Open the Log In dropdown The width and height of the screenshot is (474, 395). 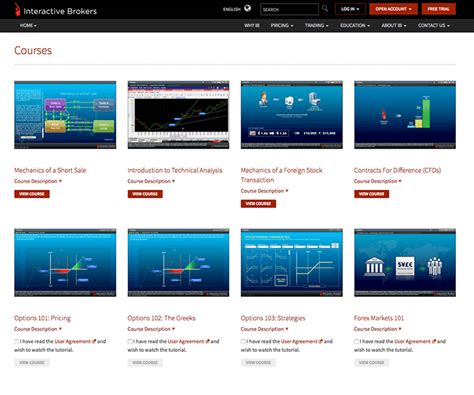pos(350,9)
